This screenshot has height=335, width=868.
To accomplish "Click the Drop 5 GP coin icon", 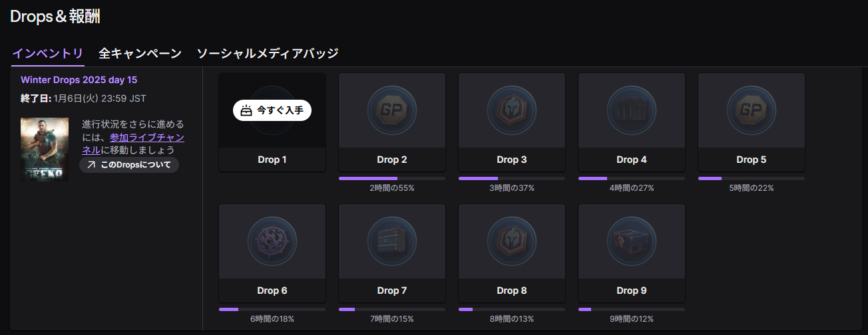I will coord(751,110).
